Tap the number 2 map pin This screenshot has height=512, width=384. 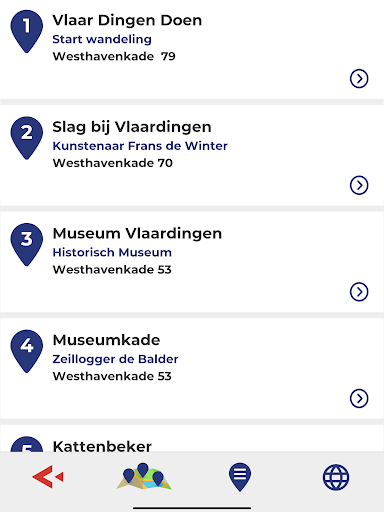pos(27,138)
